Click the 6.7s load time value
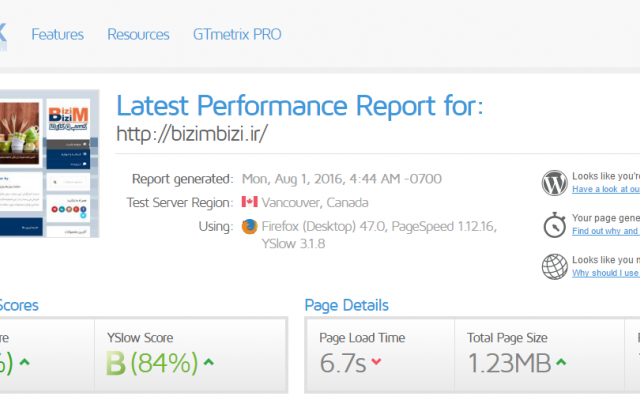The image size is (640, 400). (343, 363)
